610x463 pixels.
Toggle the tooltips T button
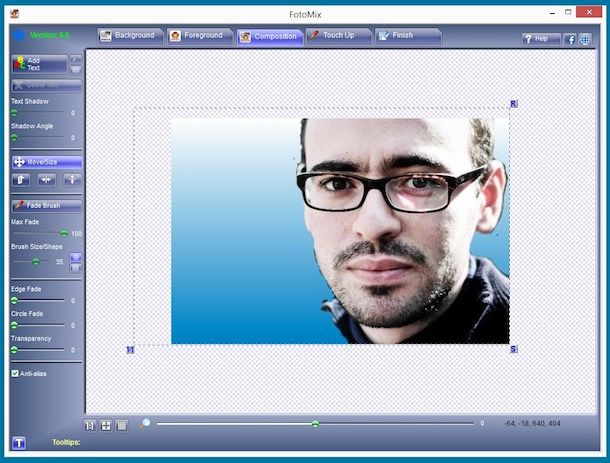tap(19, 443)
